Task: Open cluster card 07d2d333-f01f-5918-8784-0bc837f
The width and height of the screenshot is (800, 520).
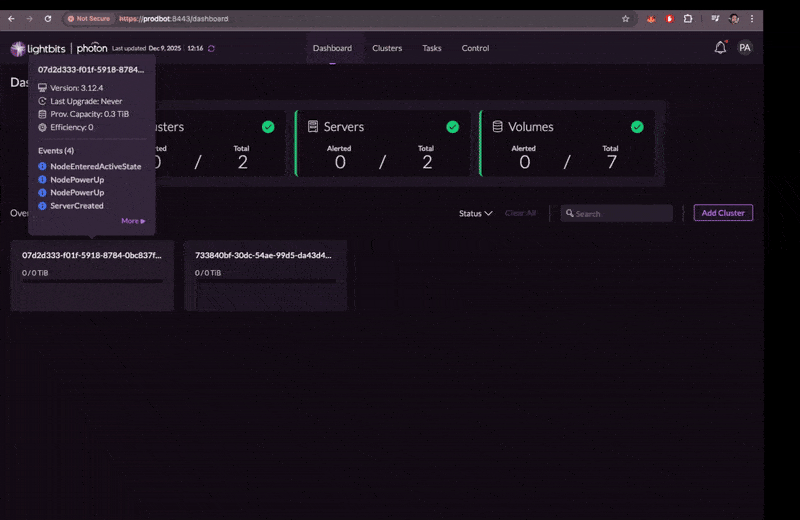Action: click(x=92, y=276)
